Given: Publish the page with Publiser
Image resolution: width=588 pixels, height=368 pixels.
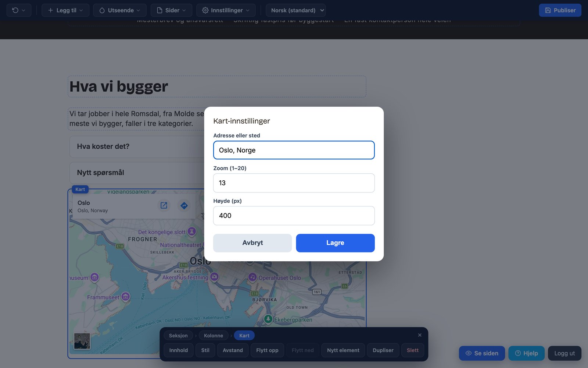Looking at the screenshot, I should 560,10.
